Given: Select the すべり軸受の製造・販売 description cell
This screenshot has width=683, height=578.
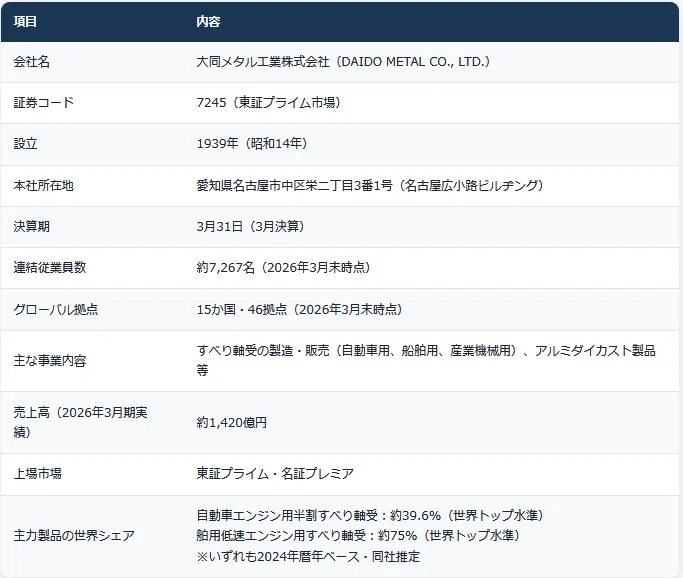Looking at the screenshot, I should point(426,360).
